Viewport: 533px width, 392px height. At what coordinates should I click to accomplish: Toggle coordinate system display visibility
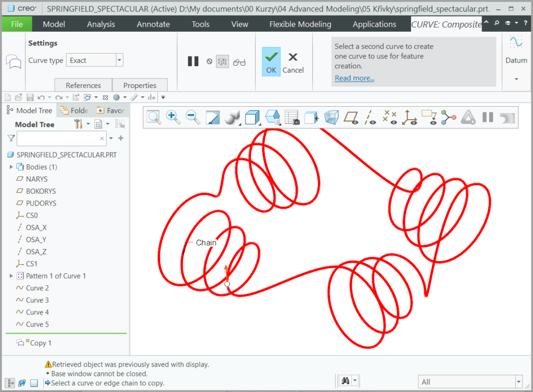point(410,117)
